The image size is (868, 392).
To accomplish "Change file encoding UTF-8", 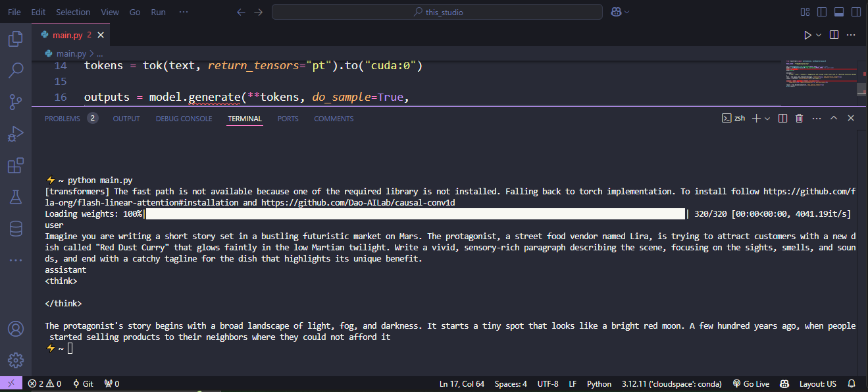I will point(548,384).
